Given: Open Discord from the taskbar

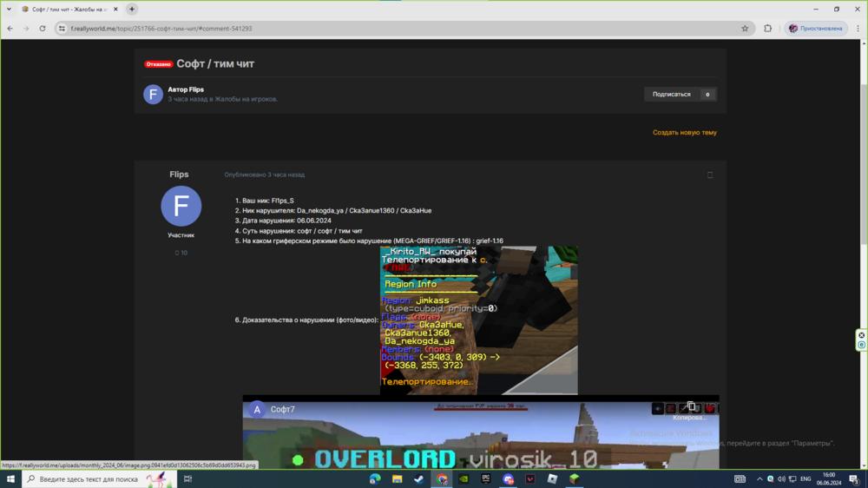Looking at the screenshot, I should (508, 479).
